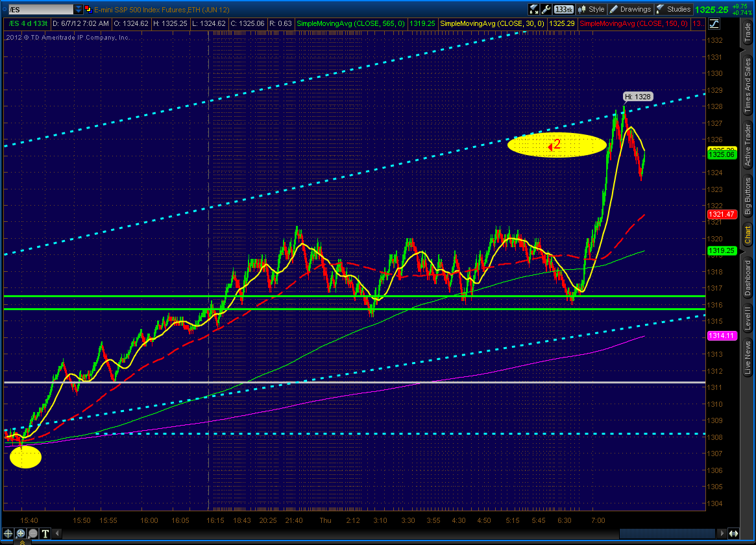The height and width of the screenshot is (545, 756).
Task: Click the symbol input field showing /ES
Action: click(42, 10)
